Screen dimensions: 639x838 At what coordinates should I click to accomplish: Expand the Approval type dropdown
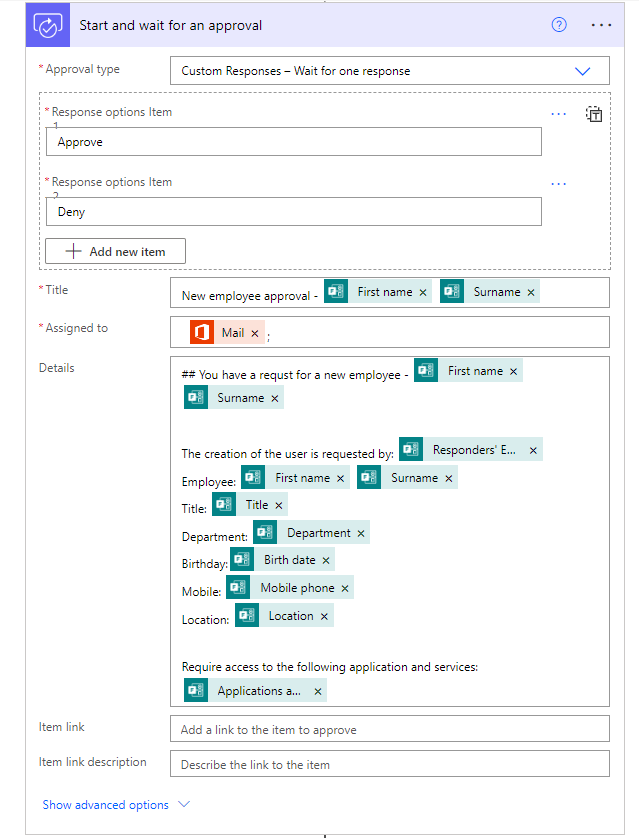582,71
